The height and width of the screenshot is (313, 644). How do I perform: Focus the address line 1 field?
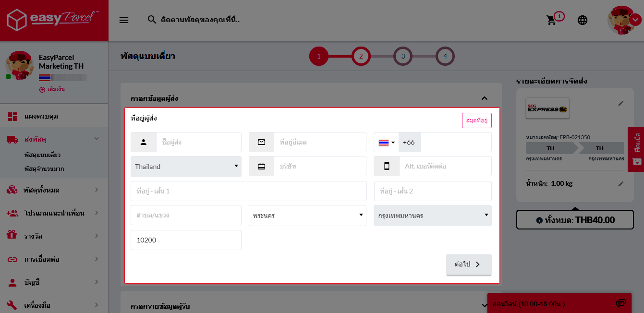(x=249, y=191)
